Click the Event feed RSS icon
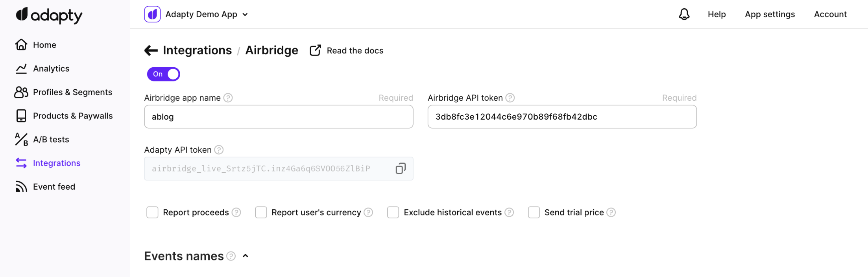This screenshot has width=868, height=277. click(21, 187)
